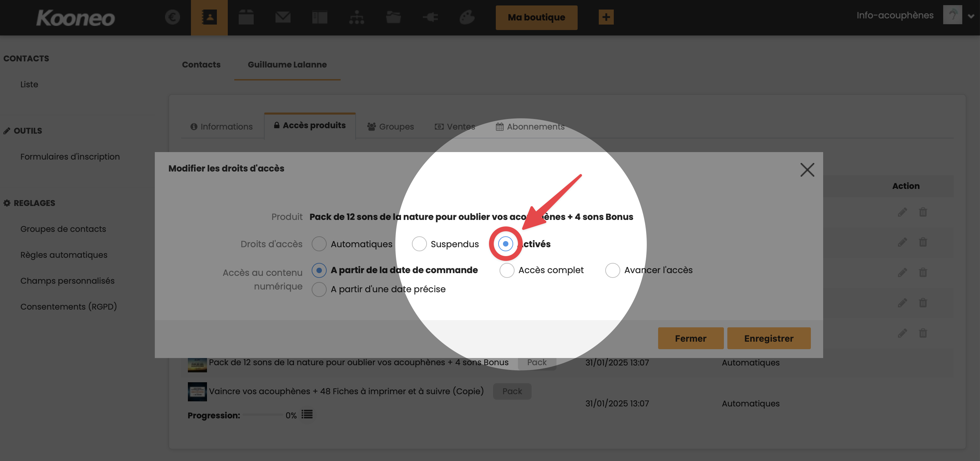Select the Suspendus access rights radio
The width and height of the screenshot is (980, 461).
(419, 244)
